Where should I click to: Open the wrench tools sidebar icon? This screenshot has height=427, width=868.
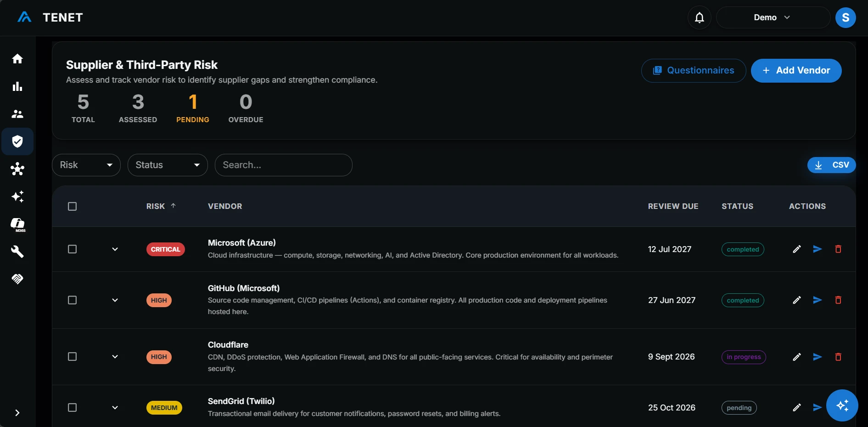(x=17, y=252)
